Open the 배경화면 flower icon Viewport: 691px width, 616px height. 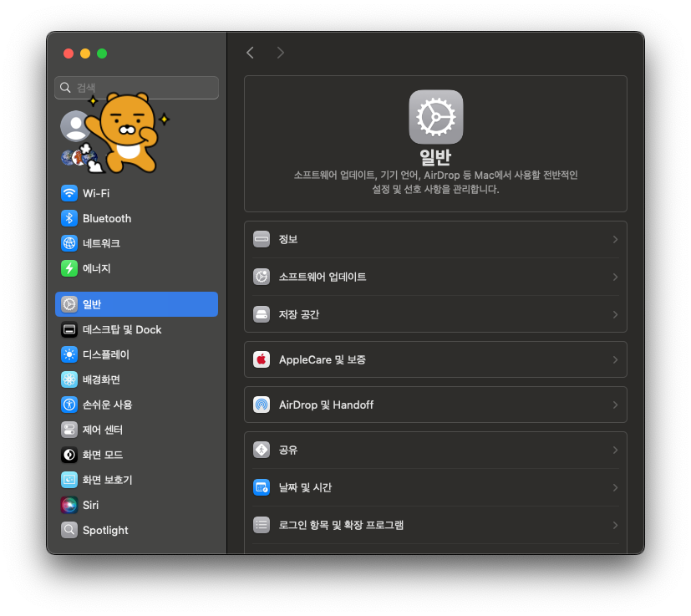(x=69, y=379)
